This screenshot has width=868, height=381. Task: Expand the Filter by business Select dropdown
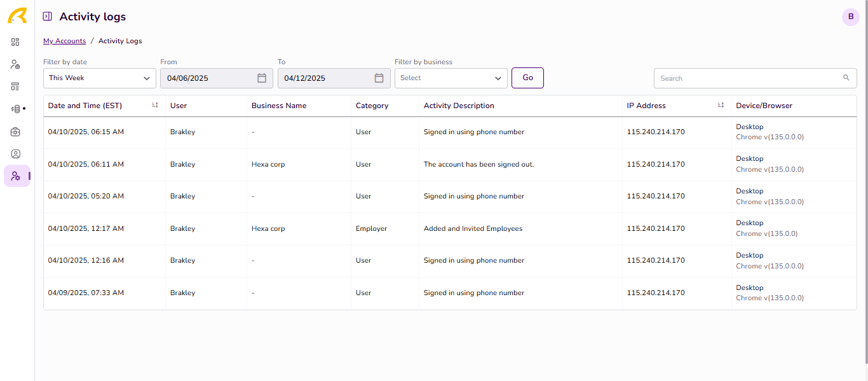click(451, 78)
